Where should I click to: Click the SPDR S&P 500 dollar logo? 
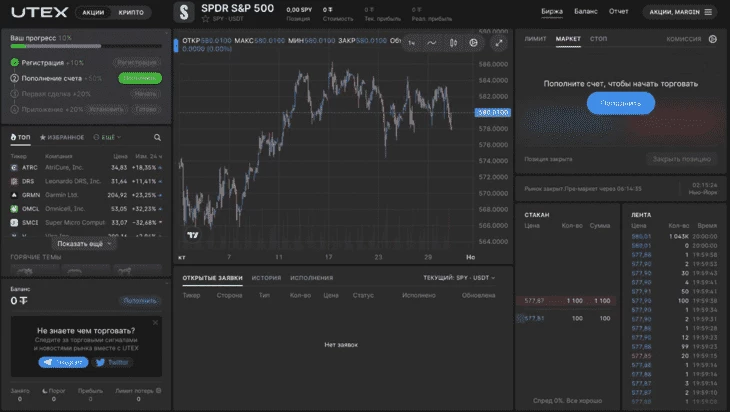pos(184,12)
